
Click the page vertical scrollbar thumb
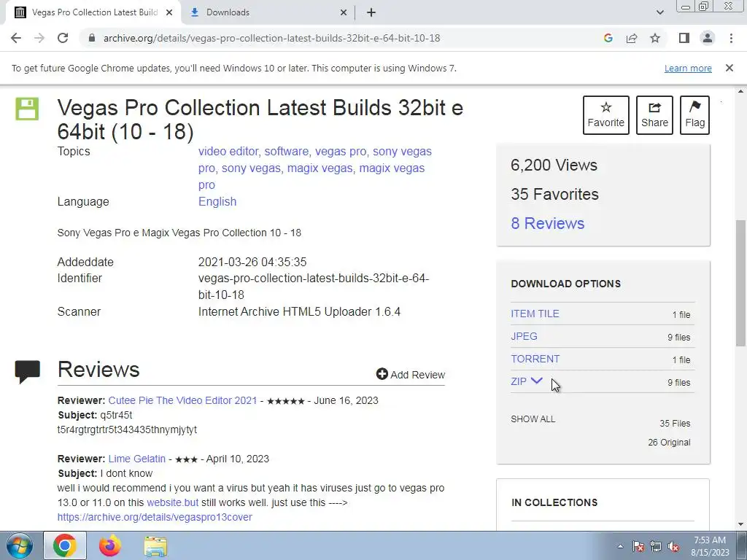740,283
